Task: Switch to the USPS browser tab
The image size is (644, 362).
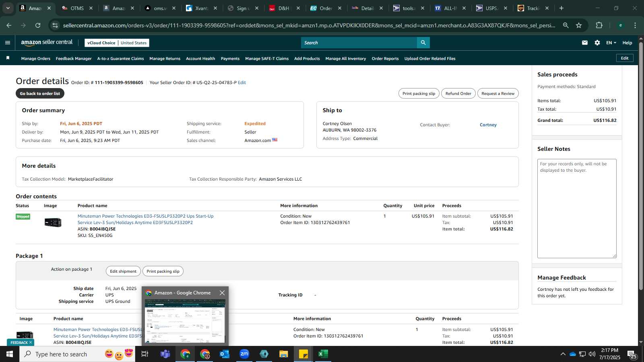Action: point(491,8)
